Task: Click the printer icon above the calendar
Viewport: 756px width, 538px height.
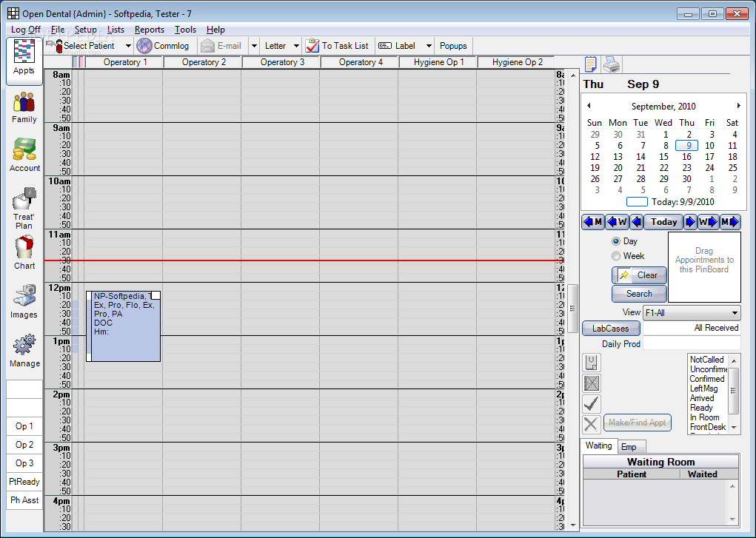Action: click(612, 64)
